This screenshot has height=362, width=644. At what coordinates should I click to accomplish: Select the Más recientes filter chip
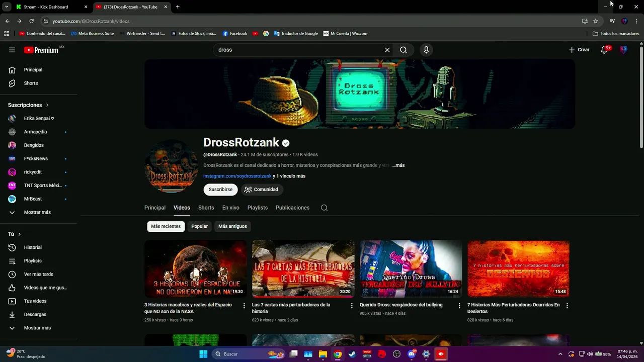tap(166, 226)
